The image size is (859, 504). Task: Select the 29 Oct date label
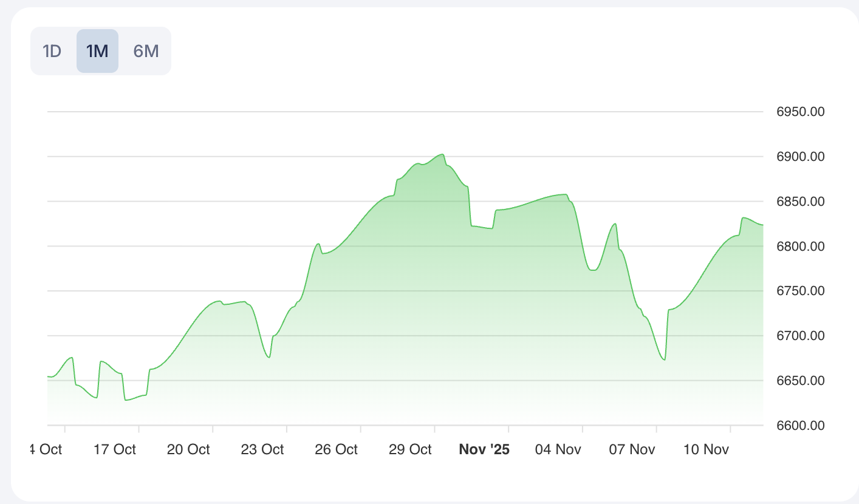[x=410, y=449]
